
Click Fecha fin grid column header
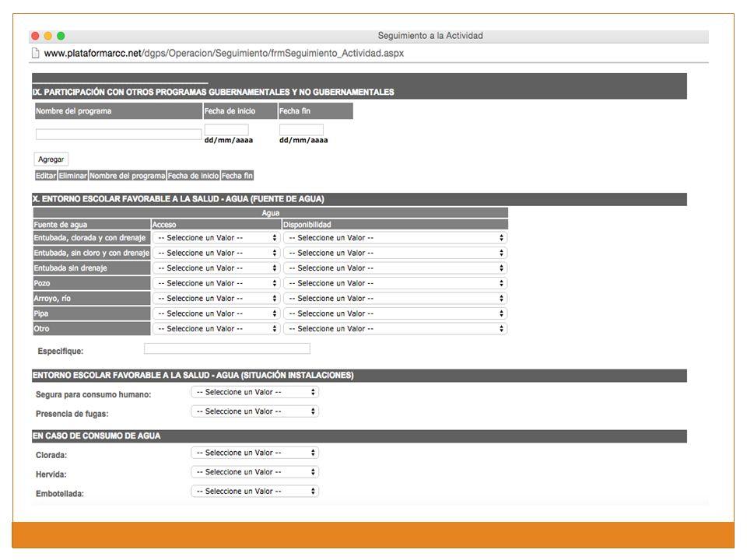pos(237,176)
